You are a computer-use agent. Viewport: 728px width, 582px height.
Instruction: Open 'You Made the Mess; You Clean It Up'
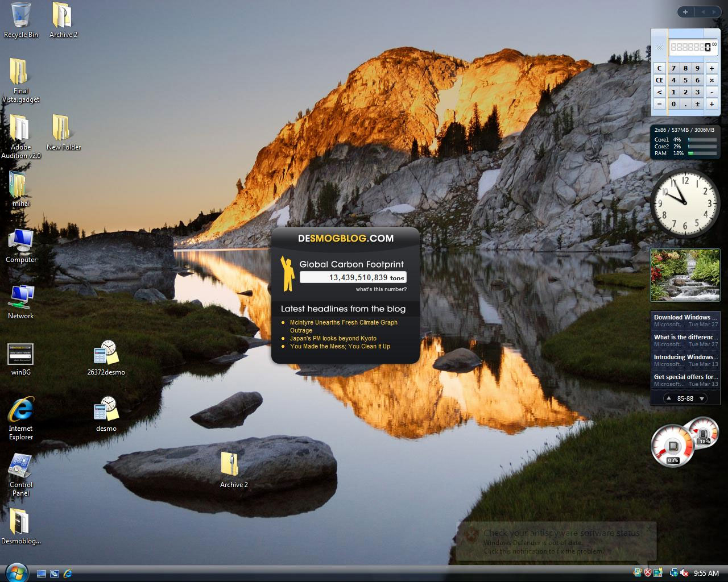[x=340, y=346]
